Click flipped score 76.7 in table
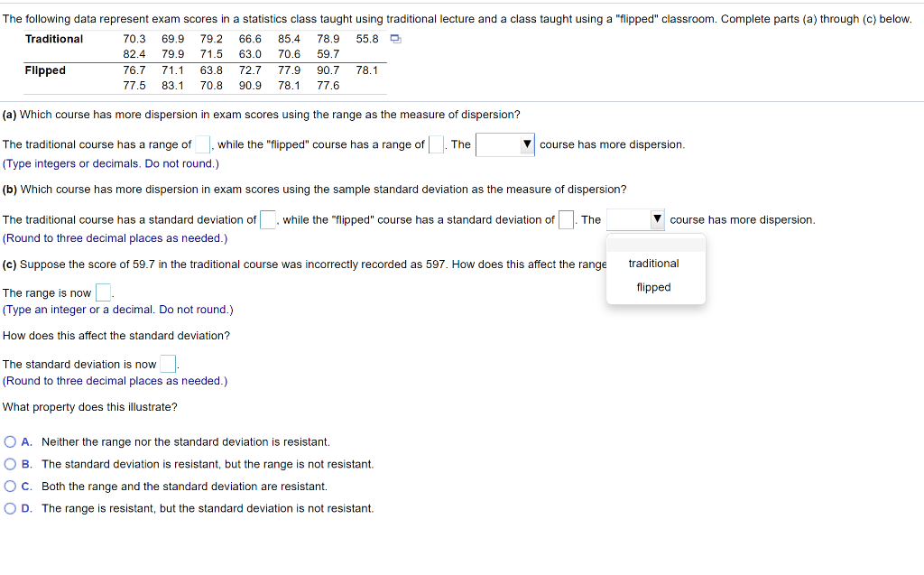 [x=134, y=70]
